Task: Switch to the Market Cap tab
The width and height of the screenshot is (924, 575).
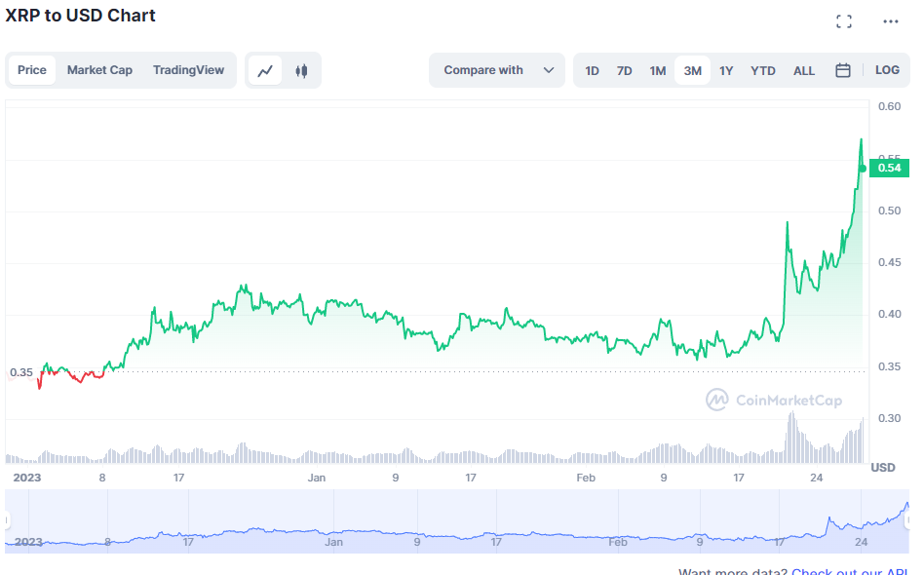Action: click(x=99, y=70)
